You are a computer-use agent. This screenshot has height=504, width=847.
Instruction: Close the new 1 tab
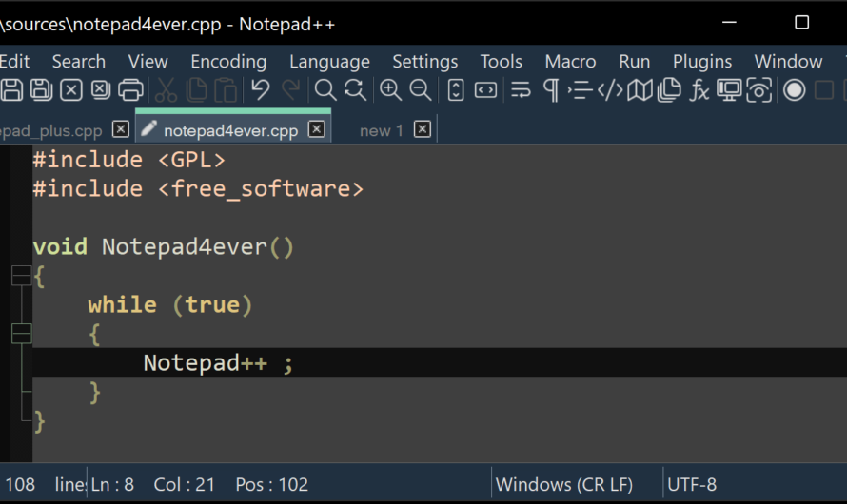(x=423, y=129)
